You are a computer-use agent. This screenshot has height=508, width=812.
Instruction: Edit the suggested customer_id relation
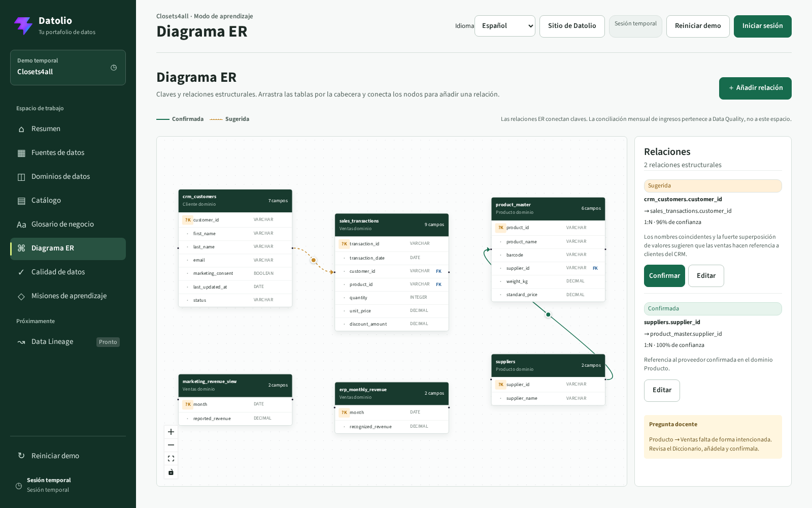(x=706, y=276)
